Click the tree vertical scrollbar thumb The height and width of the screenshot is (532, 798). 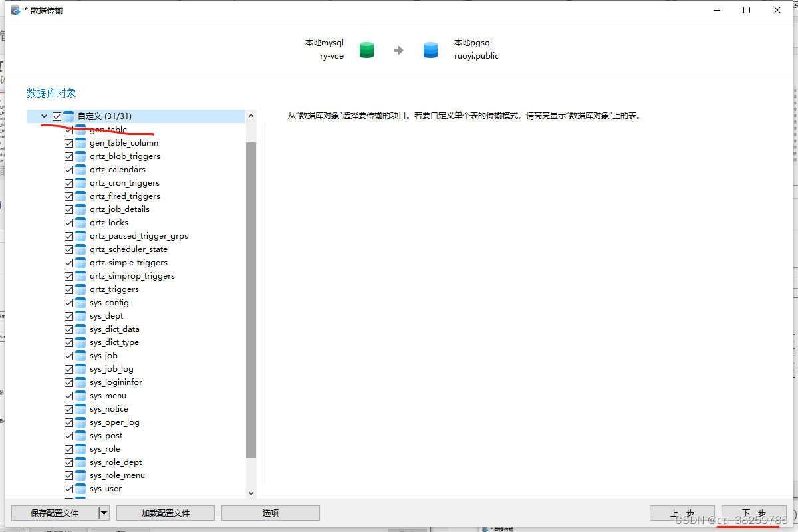pyautogui.click(x=251, y=299)
